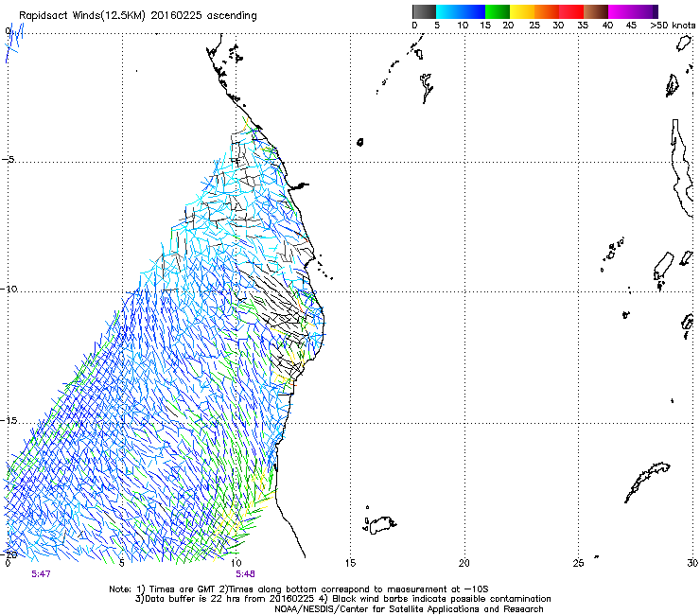The height and width of the screenshot is (615, 700).
Task: Click the '-10' latitude axis label
Action: click(x=9, y=289)
